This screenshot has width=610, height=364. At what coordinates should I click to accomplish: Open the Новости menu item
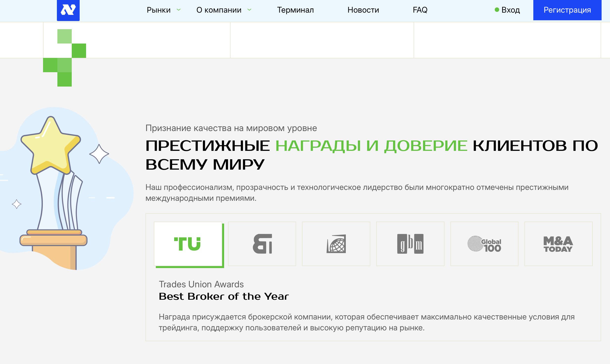[x=363, y=10]
